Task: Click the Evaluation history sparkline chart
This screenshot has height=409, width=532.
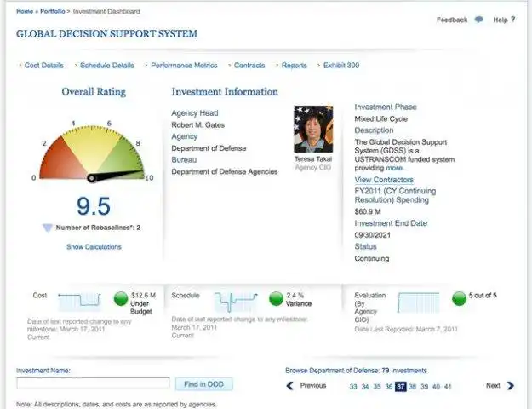Action: [x=418, y=302]
